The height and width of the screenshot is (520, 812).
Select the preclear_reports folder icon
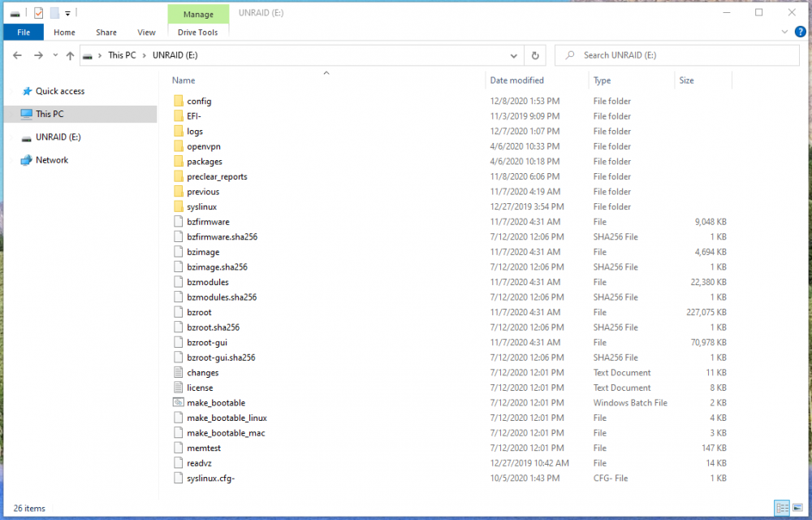179,176
